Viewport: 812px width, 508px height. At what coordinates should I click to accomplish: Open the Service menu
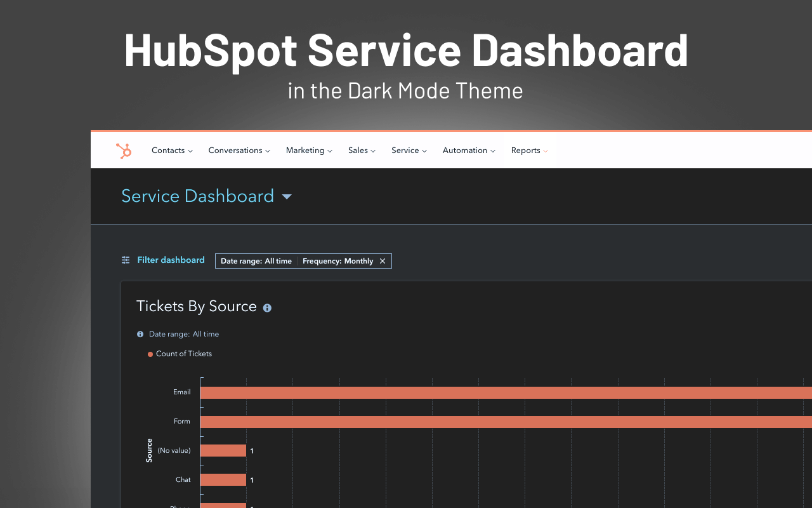tap(405, 150)
